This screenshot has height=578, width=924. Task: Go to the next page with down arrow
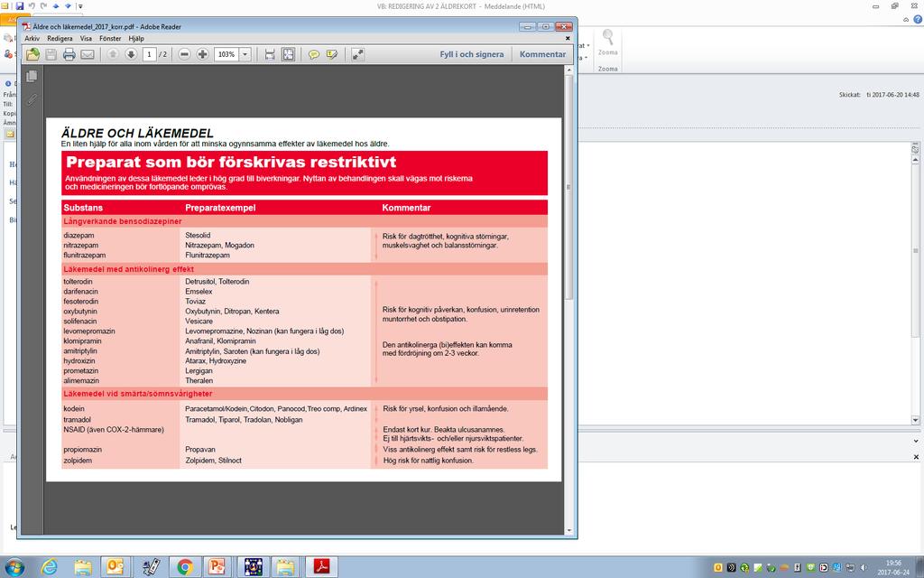(x=131, y=54)
